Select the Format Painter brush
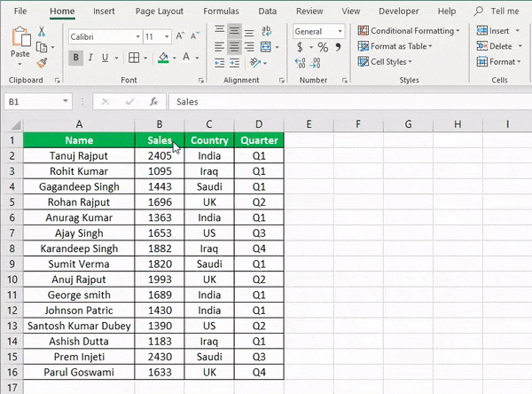 tap(42, 62)
